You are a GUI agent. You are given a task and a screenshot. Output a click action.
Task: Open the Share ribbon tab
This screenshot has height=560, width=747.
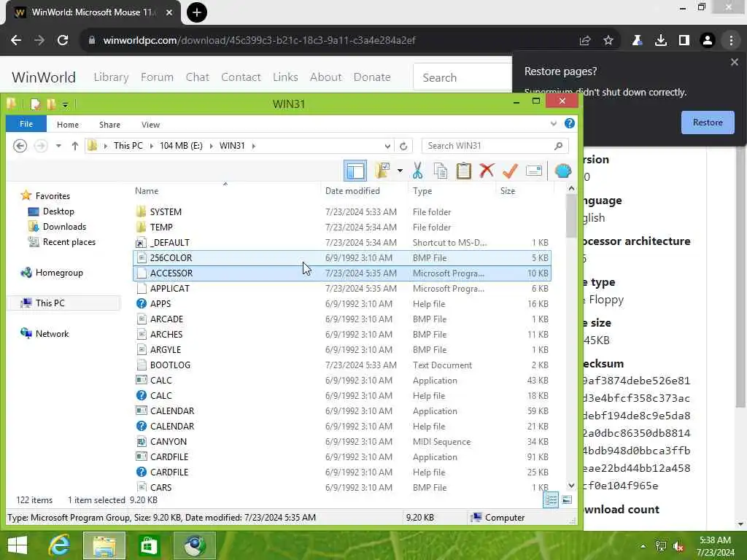pyautogui.click(x=109, y=124)
